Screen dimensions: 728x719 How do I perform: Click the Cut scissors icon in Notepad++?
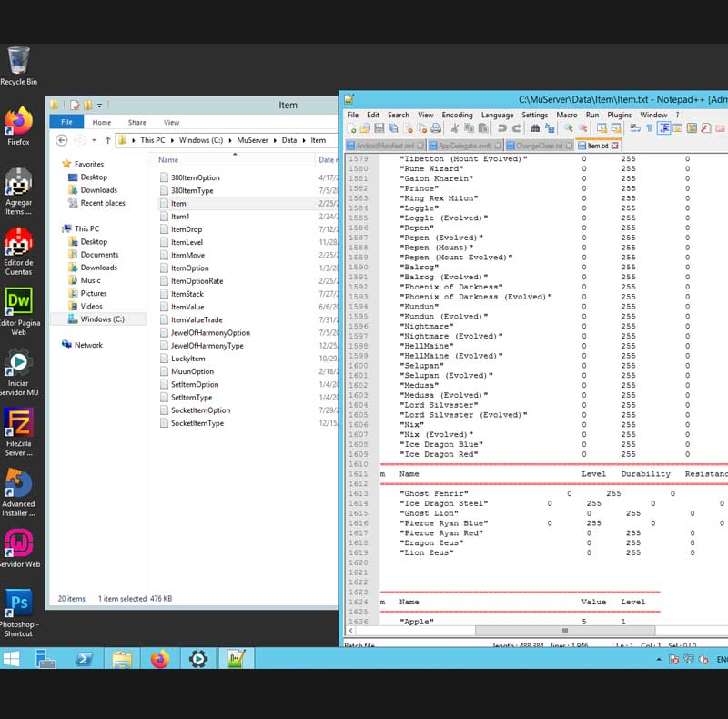(454, 129)
